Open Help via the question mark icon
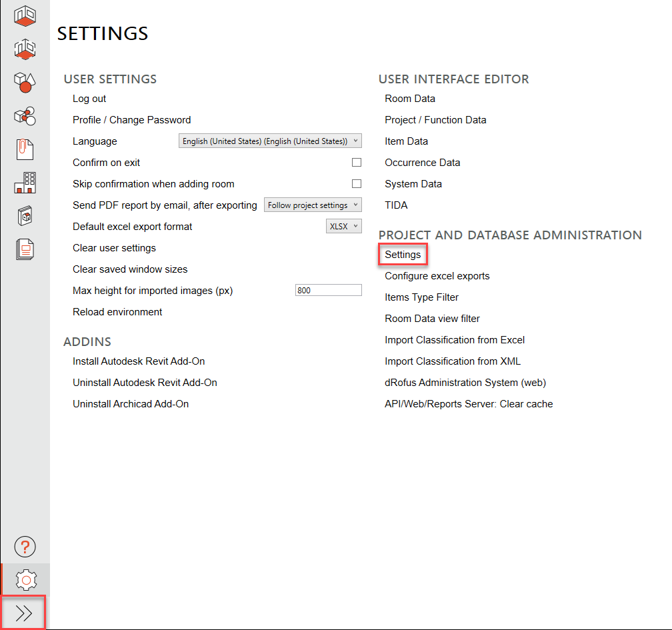The image size is (672, 630). (25, 547)
